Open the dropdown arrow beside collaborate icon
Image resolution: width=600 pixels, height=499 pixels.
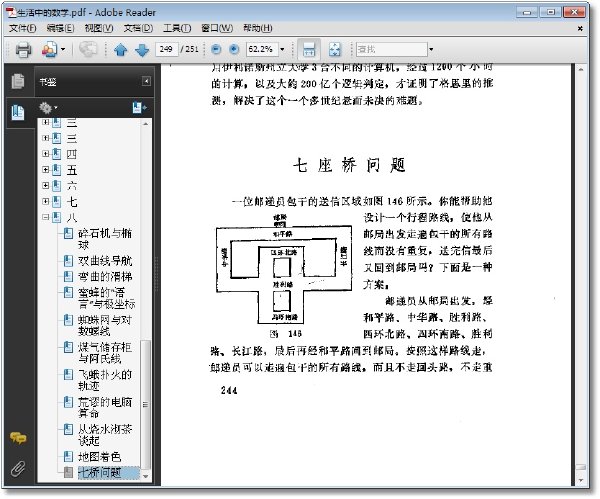pos(63,49)
